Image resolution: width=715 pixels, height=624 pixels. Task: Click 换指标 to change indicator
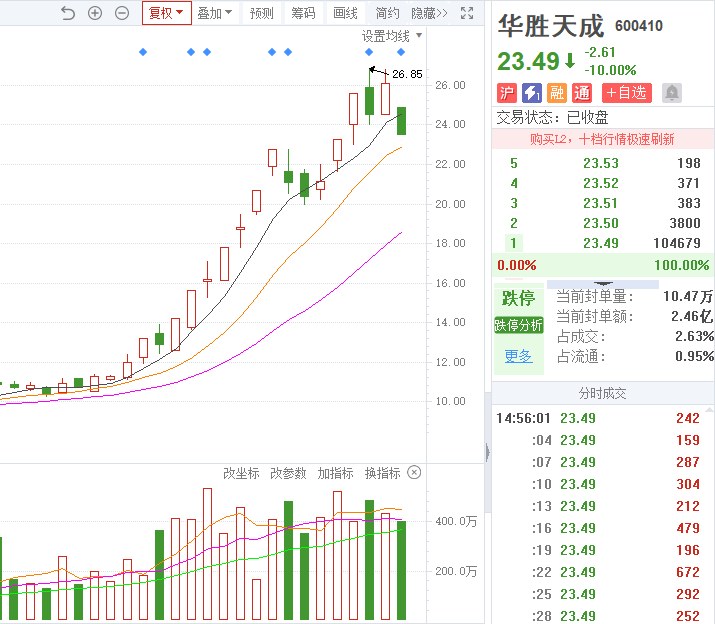tap(383, 473)
